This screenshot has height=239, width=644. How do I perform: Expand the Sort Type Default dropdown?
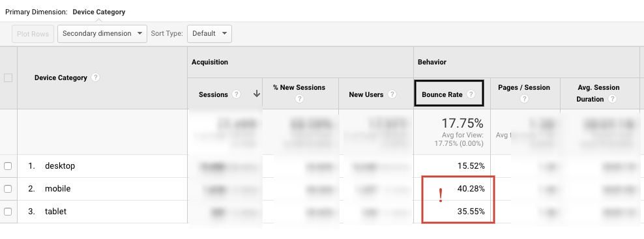209,34
